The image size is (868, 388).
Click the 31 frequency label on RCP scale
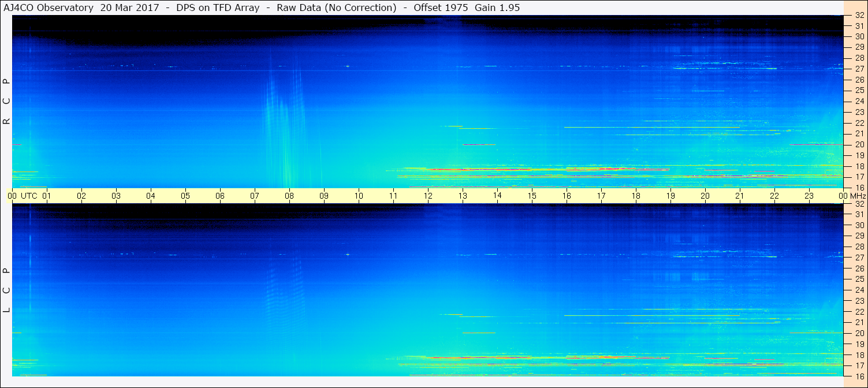coord(859,26)
